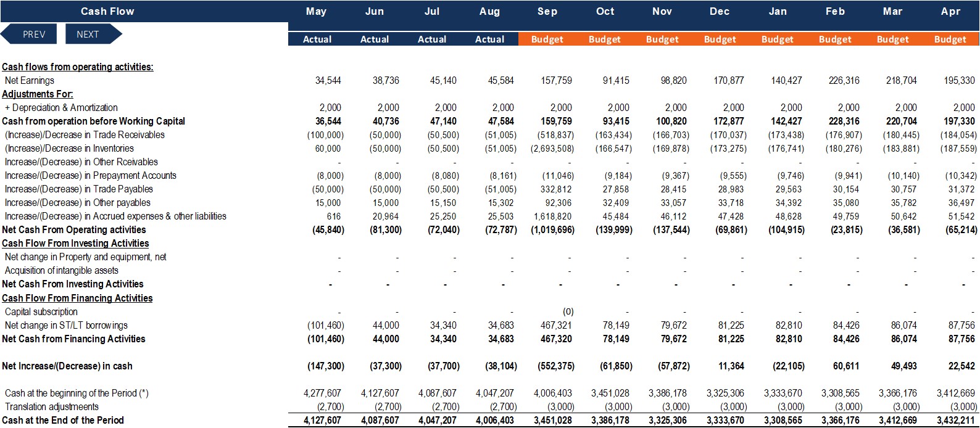
Task: Select the Inventories row label
Action: 69,148
